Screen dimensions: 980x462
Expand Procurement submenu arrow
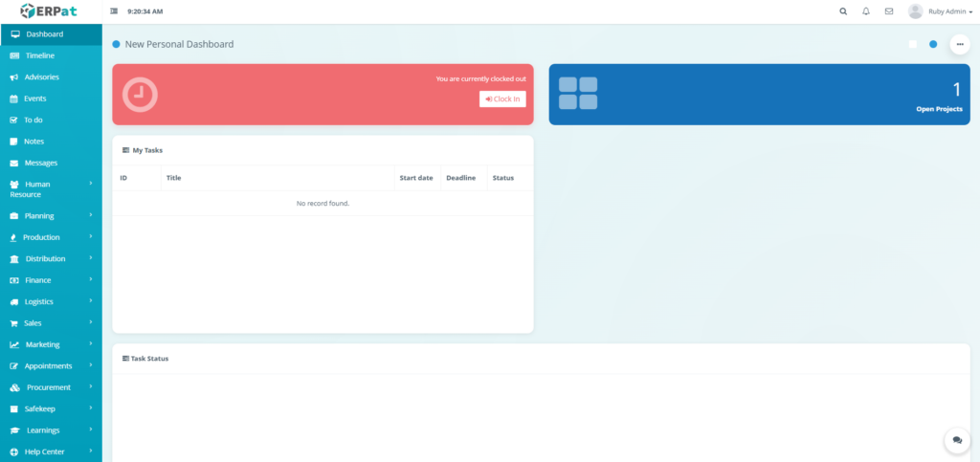pos(91,386)
